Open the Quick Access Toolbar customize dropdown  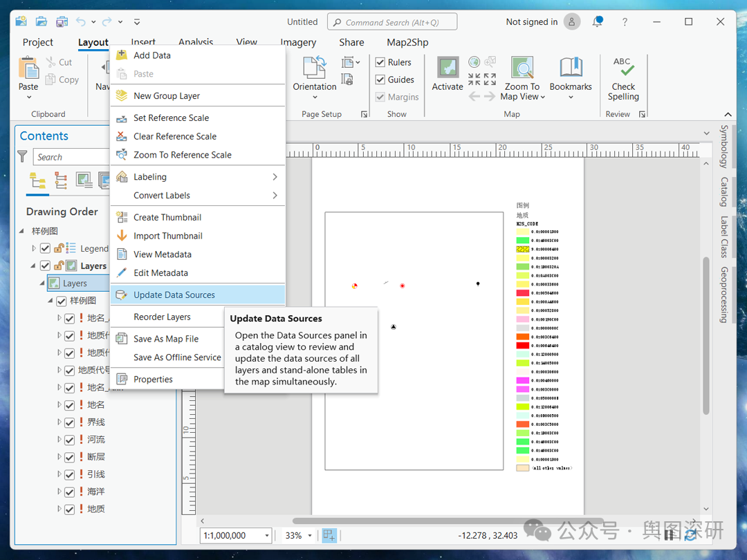[137, 22]
